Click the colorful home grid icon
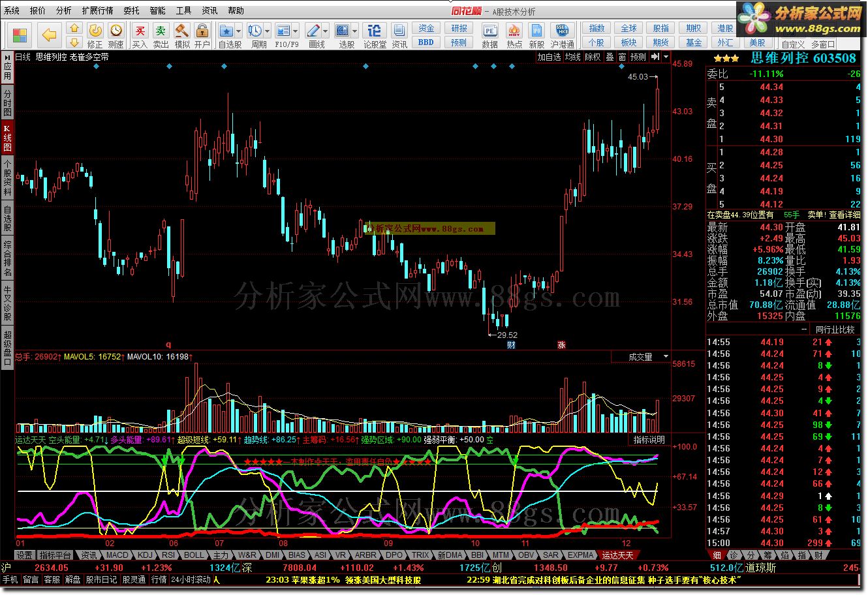Image resolution: width=868 pixels, height=595 pixels. pos(20,35)
